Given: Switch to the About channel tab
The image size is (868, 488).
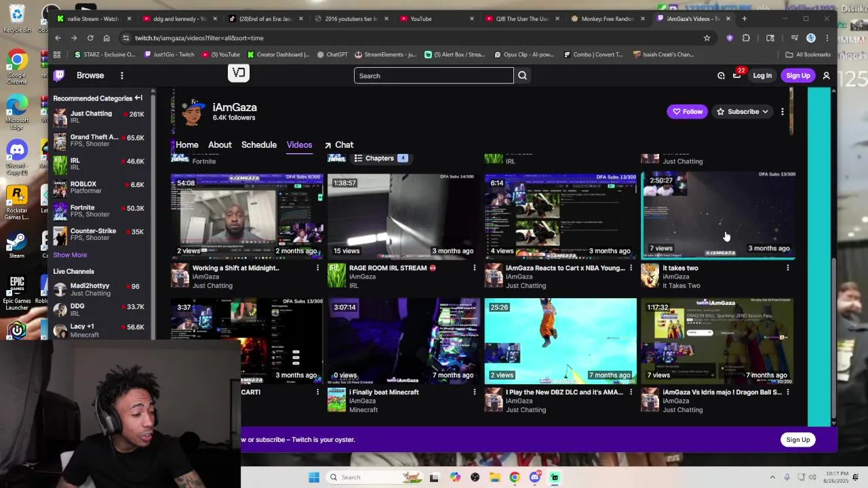Looking at the screenshot, I should click(x=220, y=145).
